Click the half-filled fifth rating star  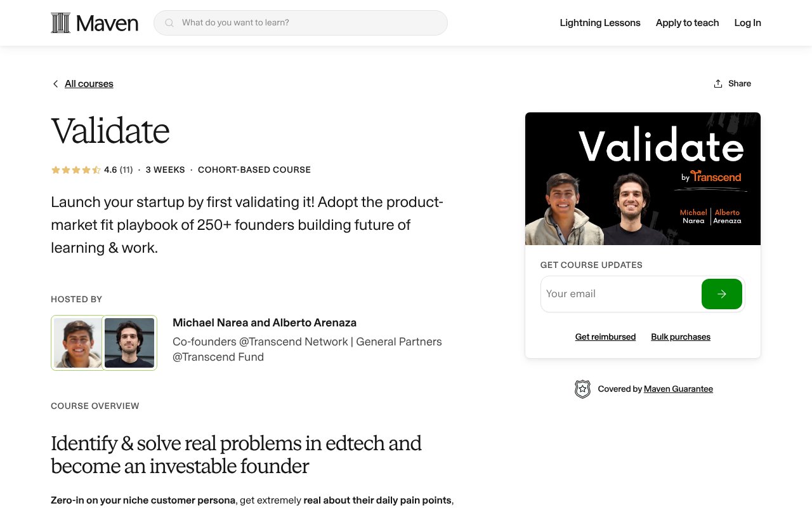[96, 170]
